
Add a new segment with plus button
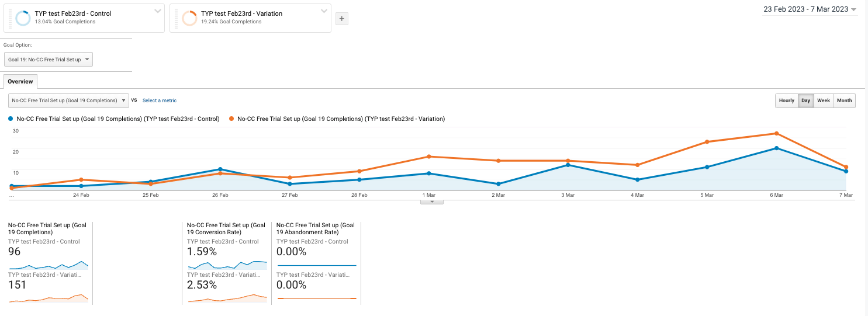coord(342,19)
